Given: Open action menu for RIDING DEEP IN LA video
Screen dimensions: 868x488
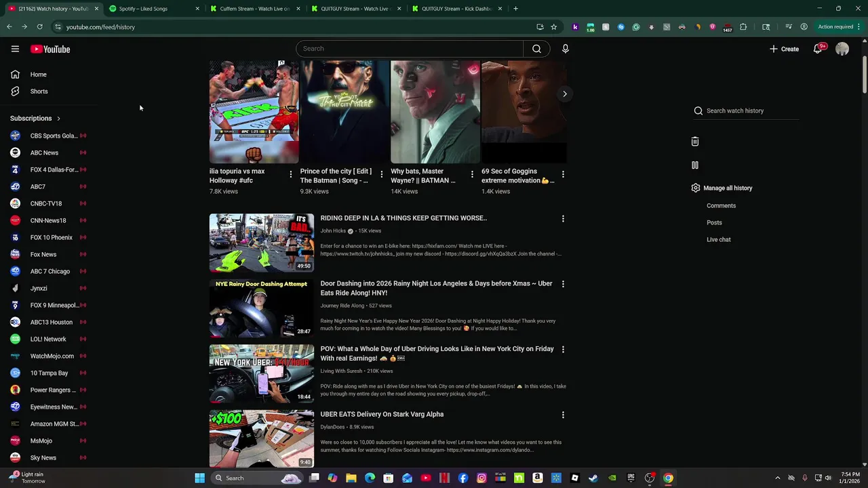Looking at the screenshot, I should tap(563, 219).
